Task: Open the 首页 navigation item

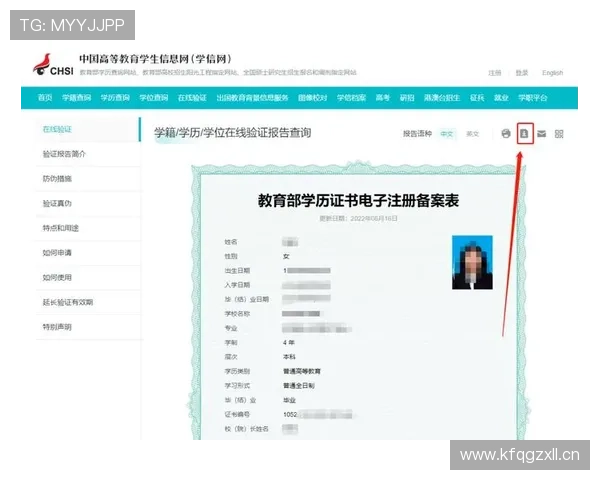Action: coord(45,98)
